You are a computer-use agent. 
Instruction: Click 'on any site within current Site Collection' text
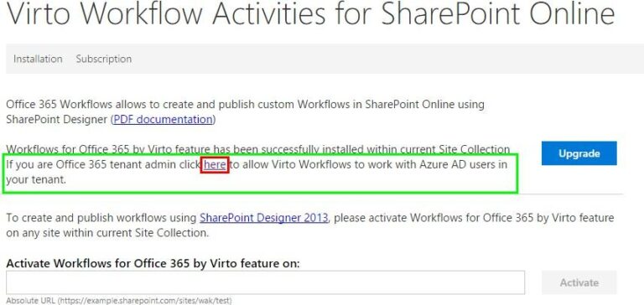click(x=107, y=233)
